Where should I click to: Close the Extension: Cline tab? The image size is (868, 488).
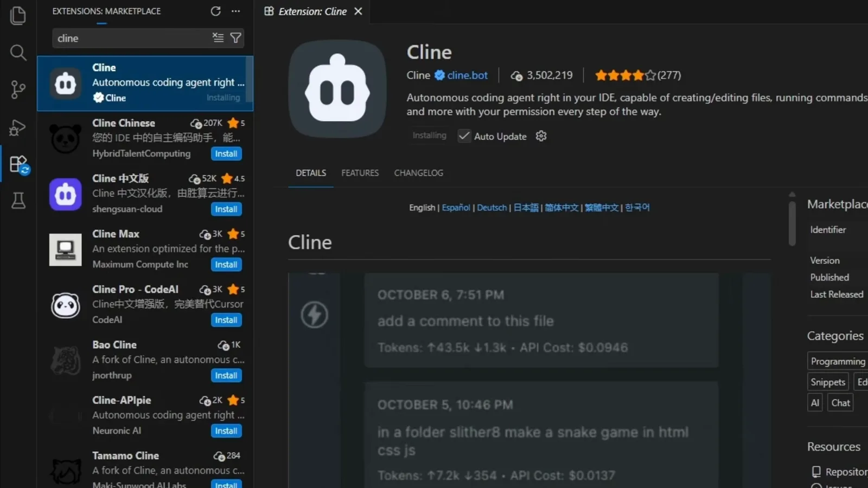pos(358,11)
